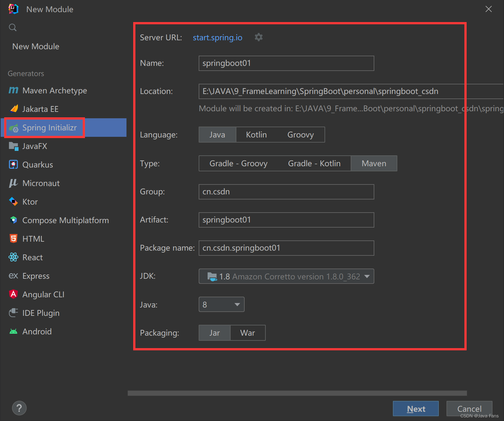504x421 pixels.
Task: Open the start.spring.io server link
Action: click(x=218, y=37)
